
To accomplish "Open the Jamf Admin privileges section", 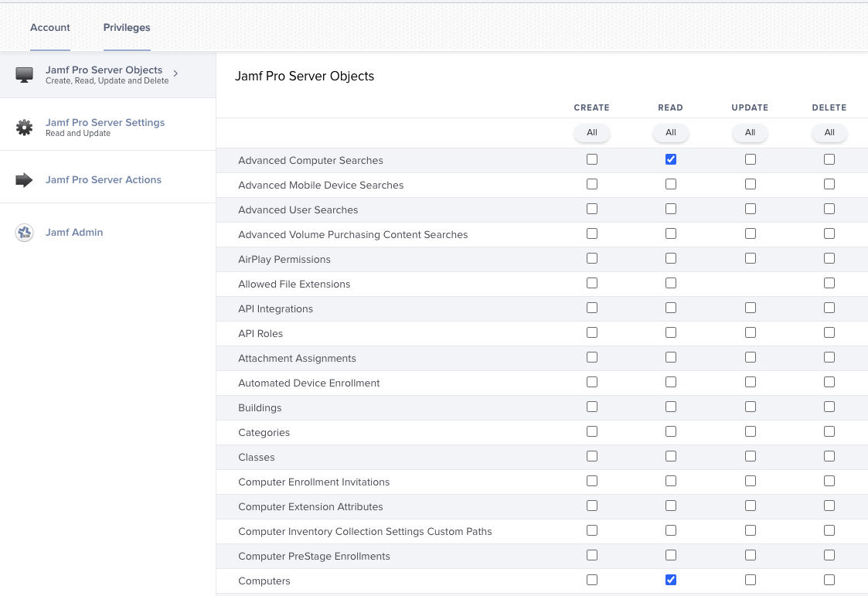I will pyautogui.click(x=73, y=232).
